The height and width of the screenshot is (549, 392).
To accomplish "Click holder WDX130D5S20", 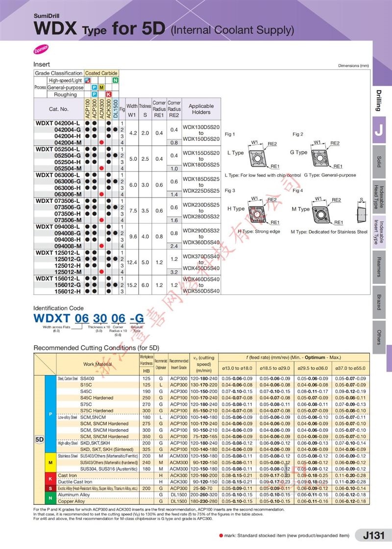I will pyautogui.click(x=201, y=127).
